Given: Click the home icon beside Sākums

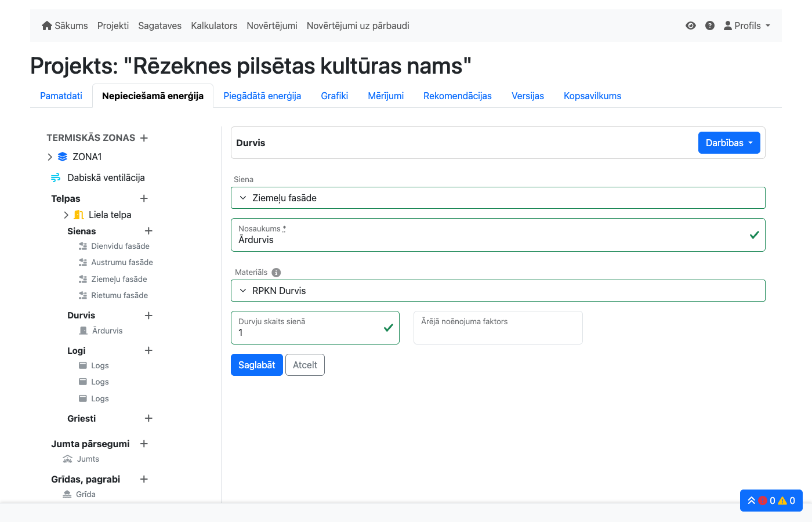Looking at the screenshot, I should pos(47,26).
